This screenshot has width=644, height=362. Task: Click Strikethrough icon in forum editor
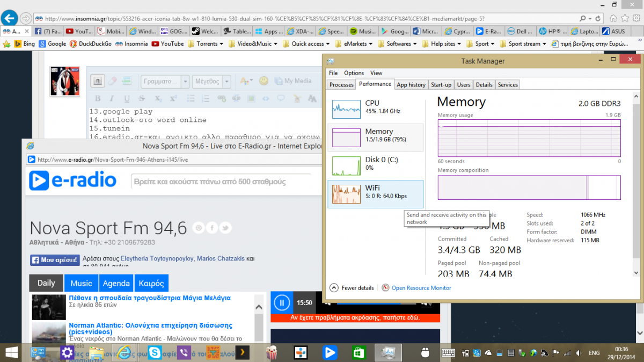click(x=143, y=99)
